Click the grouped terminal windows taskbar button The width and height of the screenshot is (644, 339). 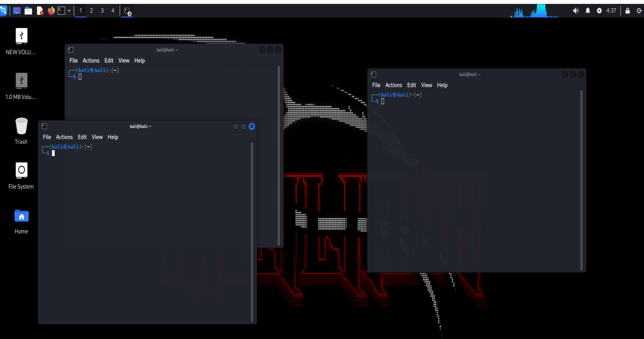pos(127,11)
